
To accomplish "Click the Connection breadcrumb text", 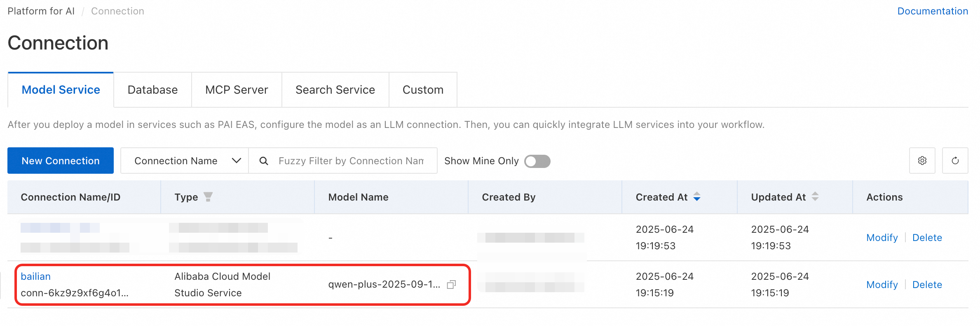I will tap(117, 11).
